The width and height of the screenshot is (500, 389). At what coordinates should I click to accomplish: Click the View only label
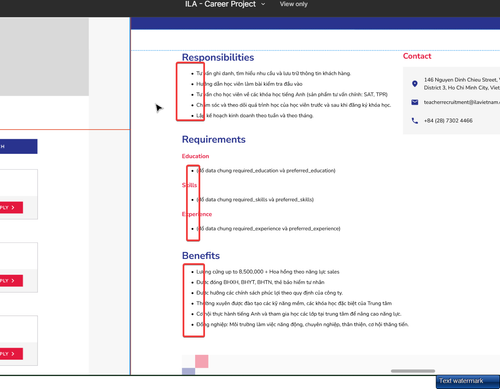[x=294, y=4]
